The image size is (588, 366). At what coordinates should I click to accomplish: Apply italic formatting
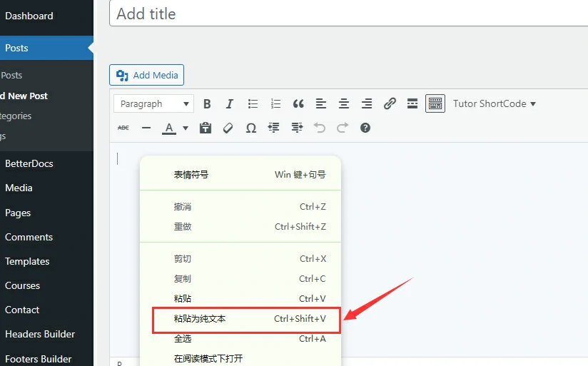[x=230, y=104]
